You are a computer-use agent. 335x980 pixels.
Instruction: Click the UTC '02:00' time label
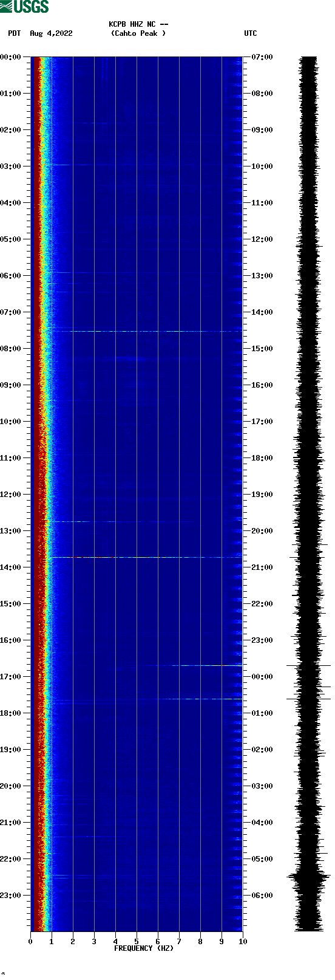(262, 750)
